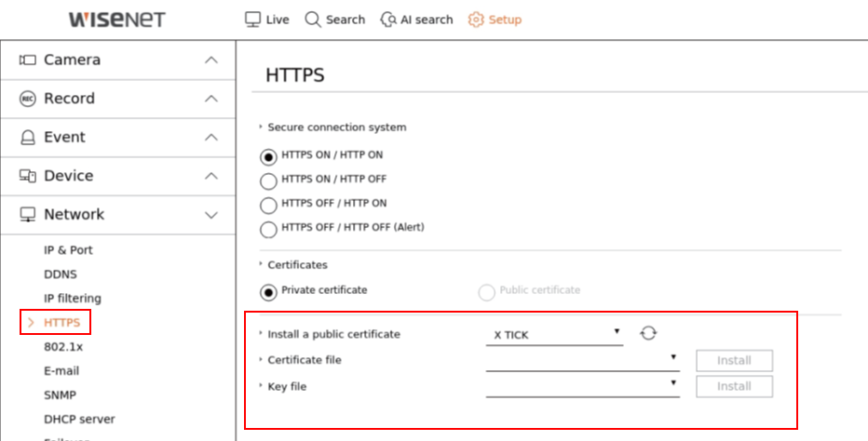Viewport: 868px width, 441px height.
Task: Select HTTPS OFF / HTTP ON option
Action: click(x=268, y=205)
